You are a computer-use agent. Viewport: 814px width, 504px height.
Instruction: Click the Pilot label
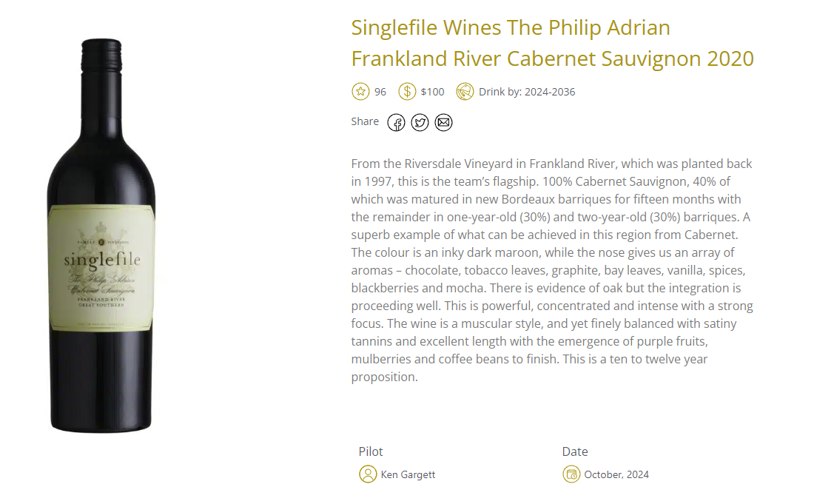[371, 451]
